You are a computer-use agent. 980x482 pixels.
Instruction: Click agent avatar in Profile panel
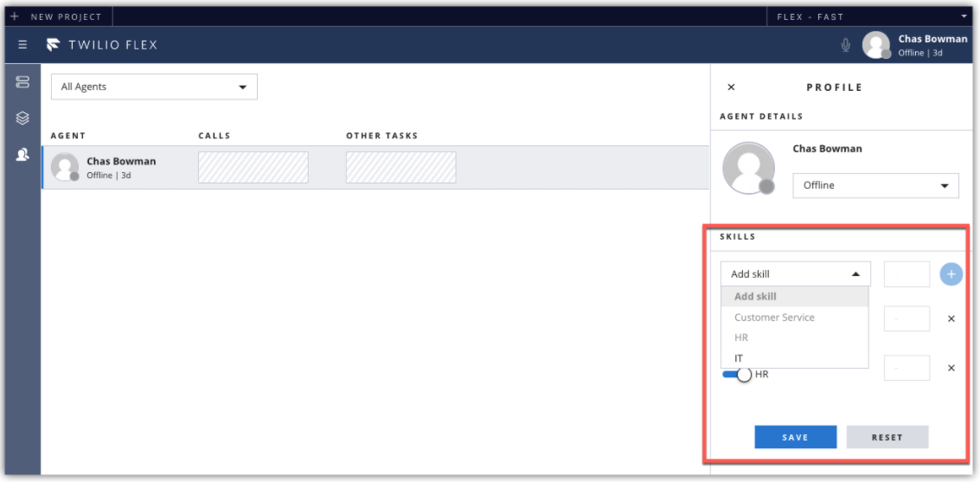click(749, 168)
